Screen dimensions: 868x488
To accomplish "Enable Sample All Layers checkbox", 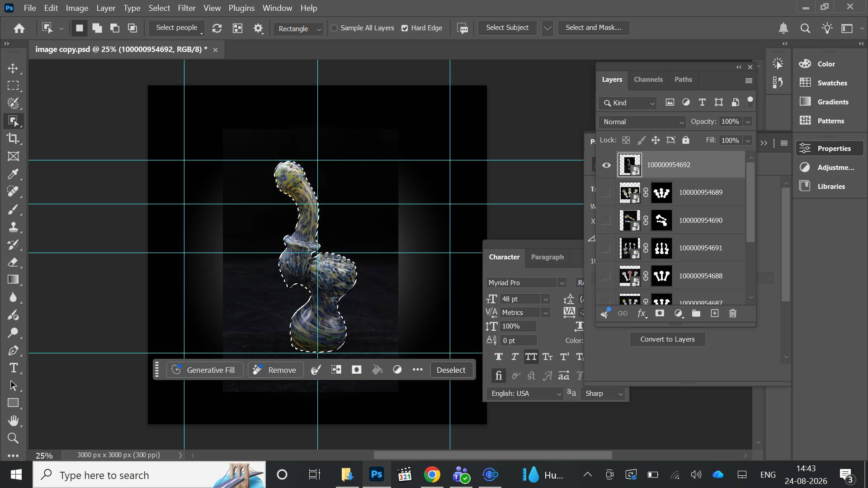I will tap(334, 28).
